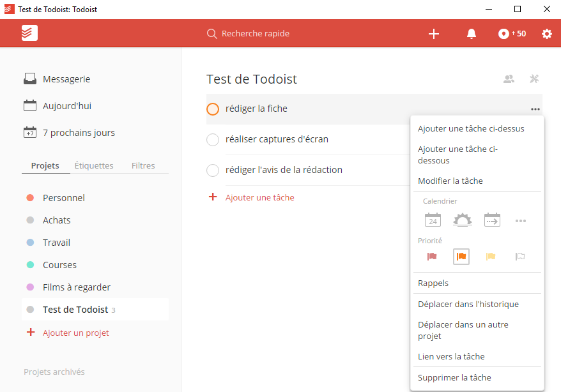This screenshot has height=392, width=561.
Task: Choose Déplacer dans un autre projet
Action: coord(463,330)
